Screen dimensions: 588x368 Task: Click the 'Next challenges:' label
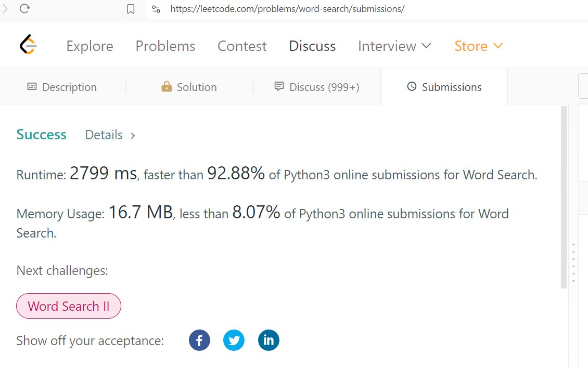62,271
